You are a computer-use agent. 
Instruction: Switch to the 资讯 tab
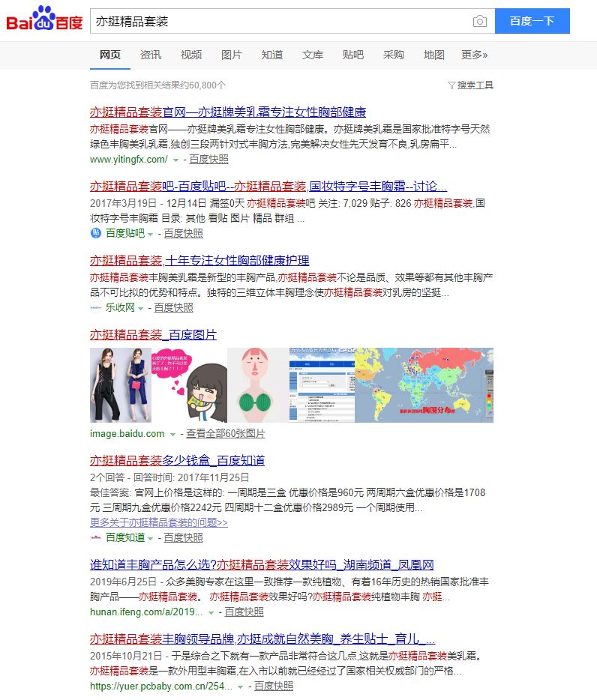tap(151, 55)
